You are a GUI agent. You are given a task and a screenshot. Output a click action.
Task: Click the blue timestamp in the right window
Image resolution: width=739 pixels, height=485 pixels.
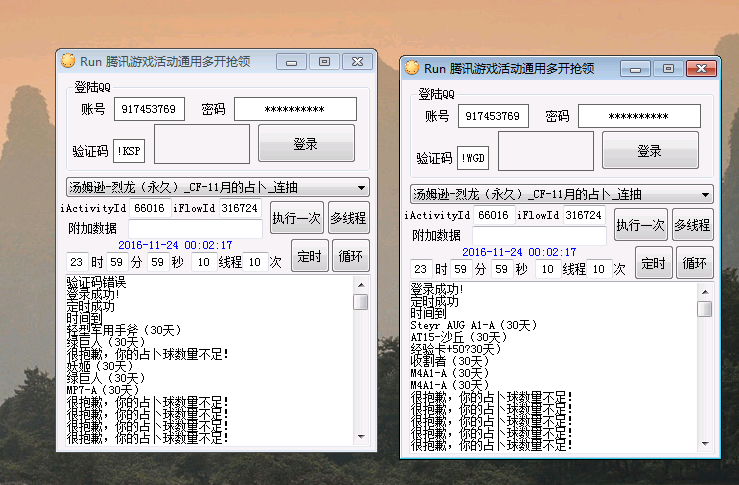click(519, 252)
